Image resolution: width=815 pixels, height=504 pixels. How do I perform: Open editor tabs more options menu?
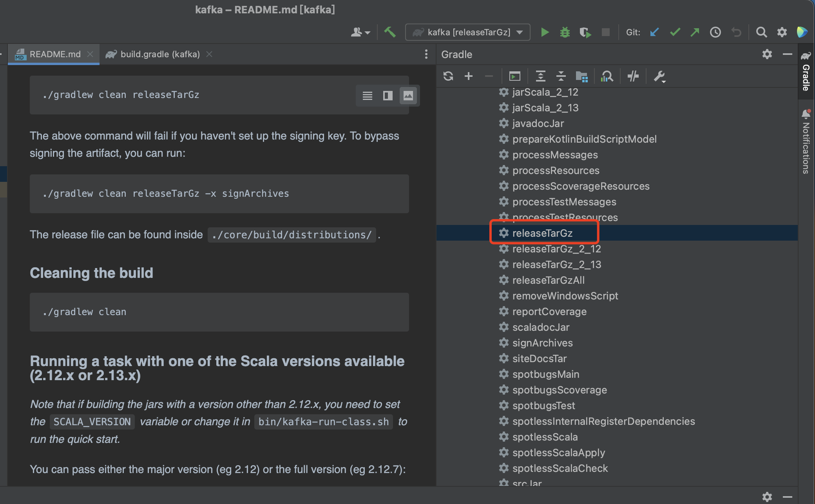tap(426, 54)
